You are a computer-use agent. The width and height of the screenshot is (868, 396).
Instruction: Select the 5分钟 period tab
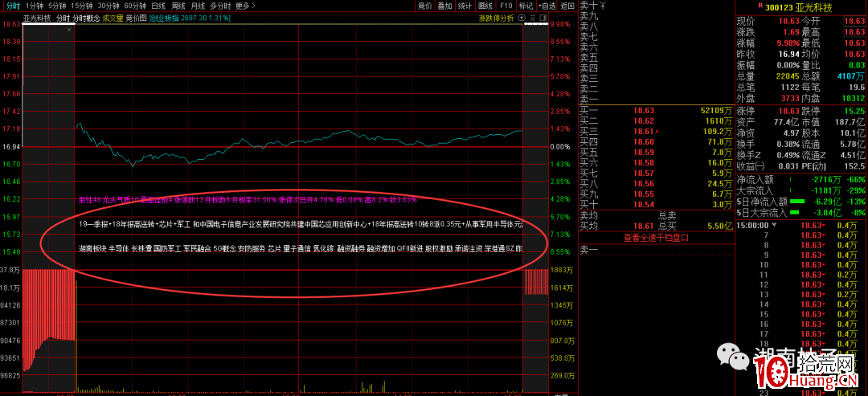57,6
